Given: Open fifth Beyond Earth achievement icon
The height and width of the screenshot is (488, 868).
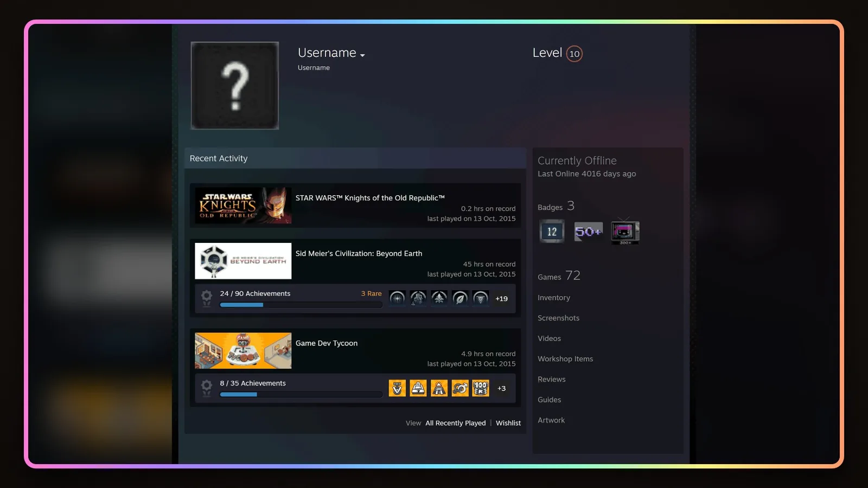Looking at the screenshot, I should pos(481,298).
